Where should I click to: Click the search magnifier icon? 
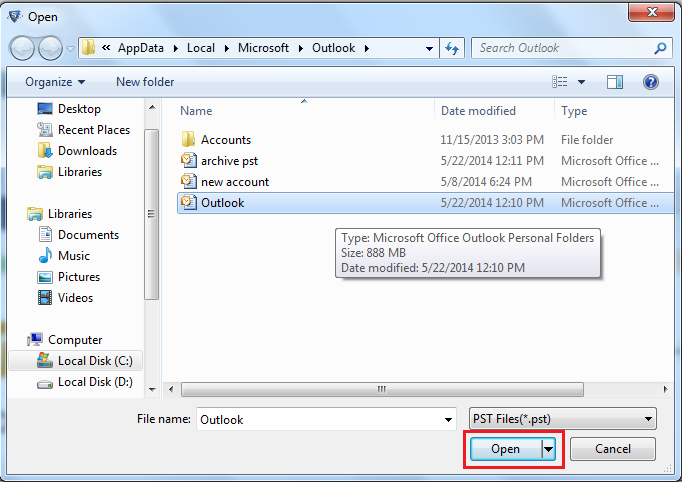(660, 48)
